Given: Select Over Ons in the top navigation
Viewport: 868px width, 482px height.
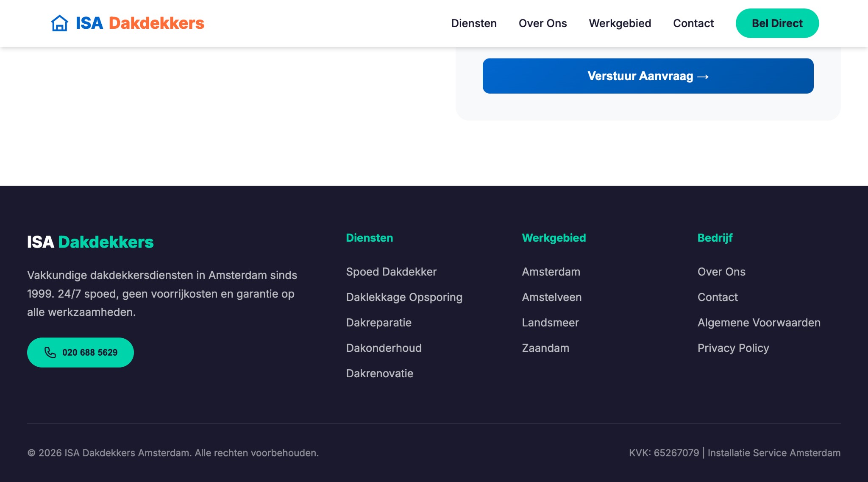Looking at the screenshot, I should 543,23.
